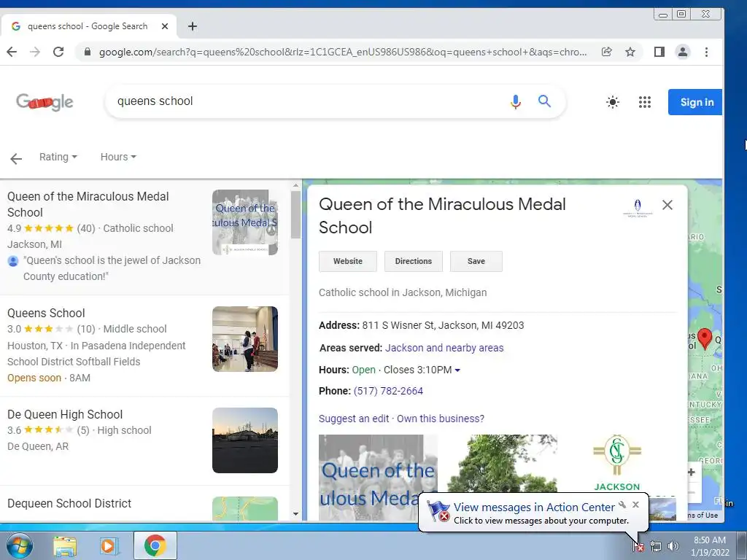Click De Queen High School photo thumbnail

[245, 440]
